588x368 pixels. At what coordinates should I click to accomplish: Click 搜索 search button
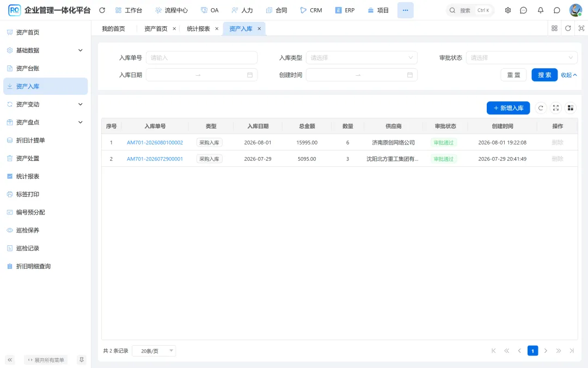544,75
